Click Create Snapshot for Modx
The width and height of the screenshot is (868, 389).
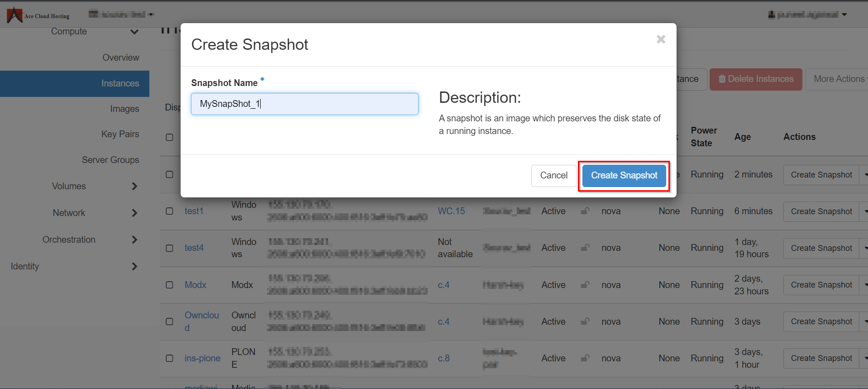click(821, 285)
